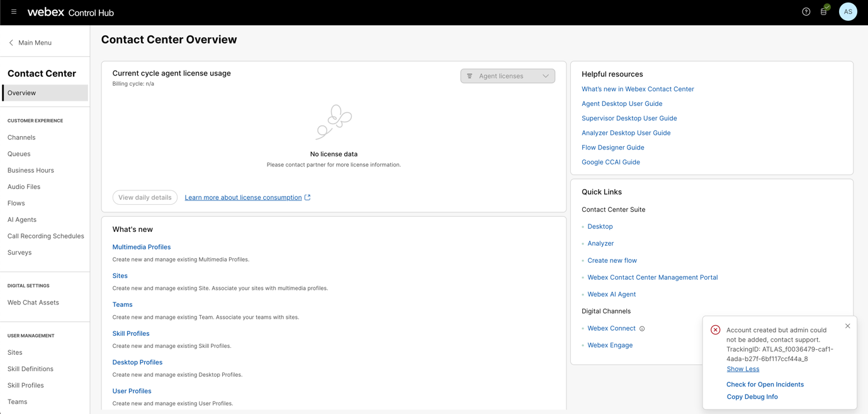Click the info icon beside Webex Connect
Screen dimensions: 868x414
642,329
